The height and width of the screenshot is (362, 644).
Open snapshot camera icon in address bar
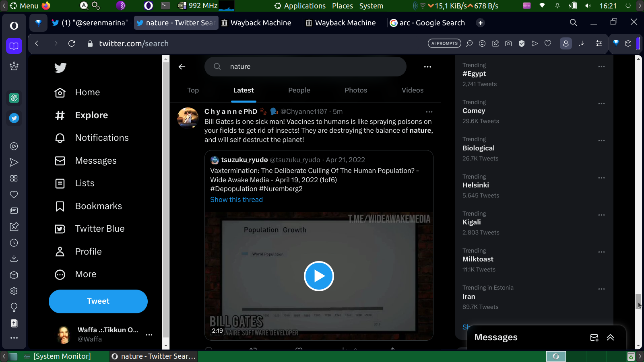coord(508,43)
